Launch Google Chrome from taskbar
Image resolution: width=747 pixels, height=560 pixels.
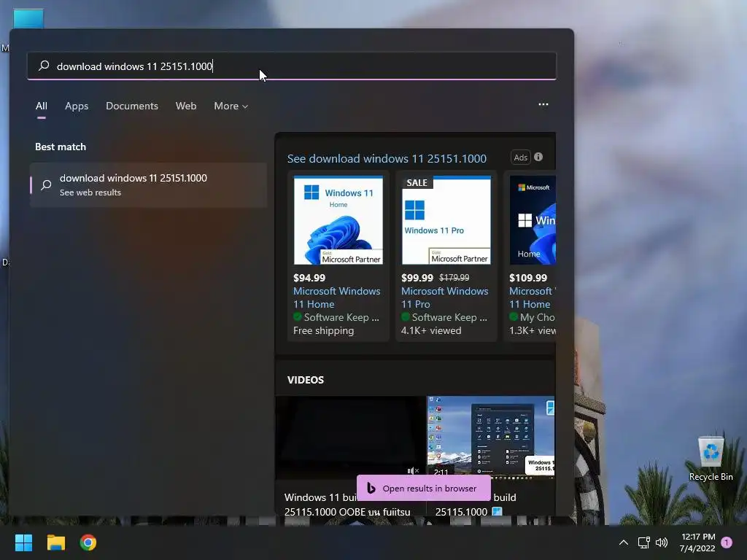[x=88, y=542]
